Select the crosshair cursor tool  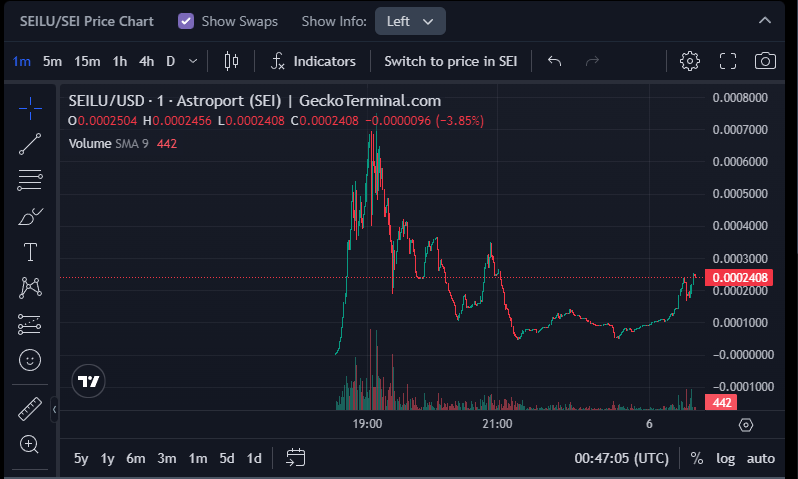pyautogui.click(x=30, y=108)
